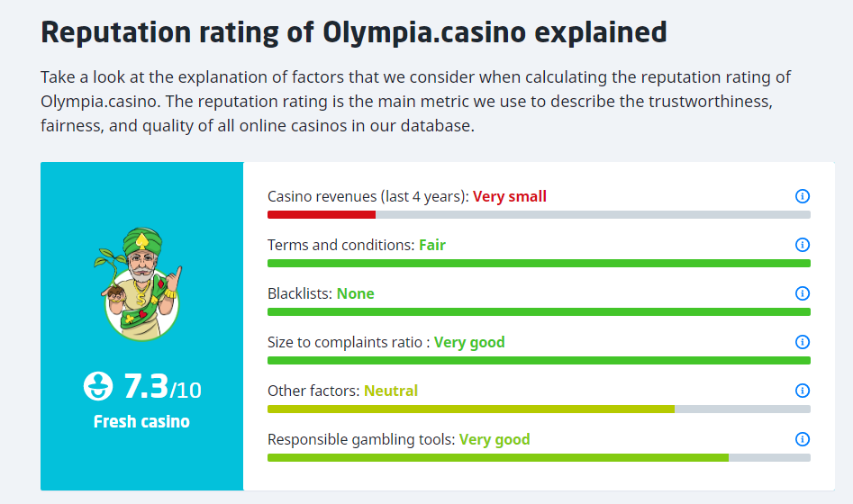Open info icon for Terms and conditions

[x=803, y=245]
